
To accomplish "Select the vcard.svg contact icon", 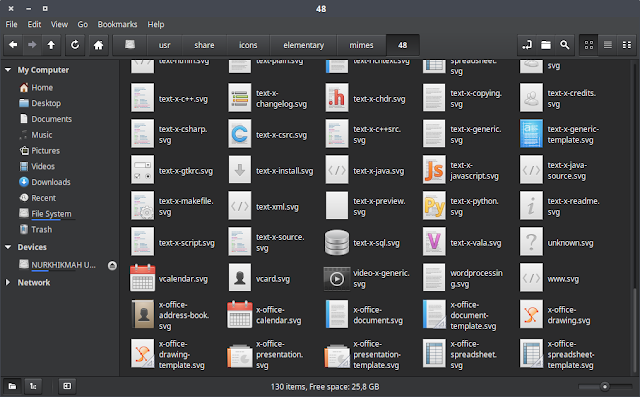I will click(240, 277).
